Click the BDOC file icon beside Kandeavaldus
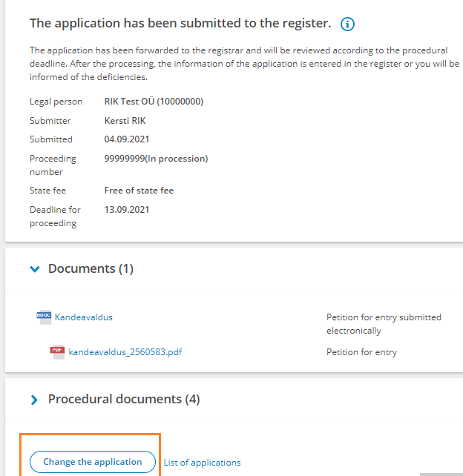The height and width of the screenshot is (476, 463). pyautogui.click(x=44, y=317)
